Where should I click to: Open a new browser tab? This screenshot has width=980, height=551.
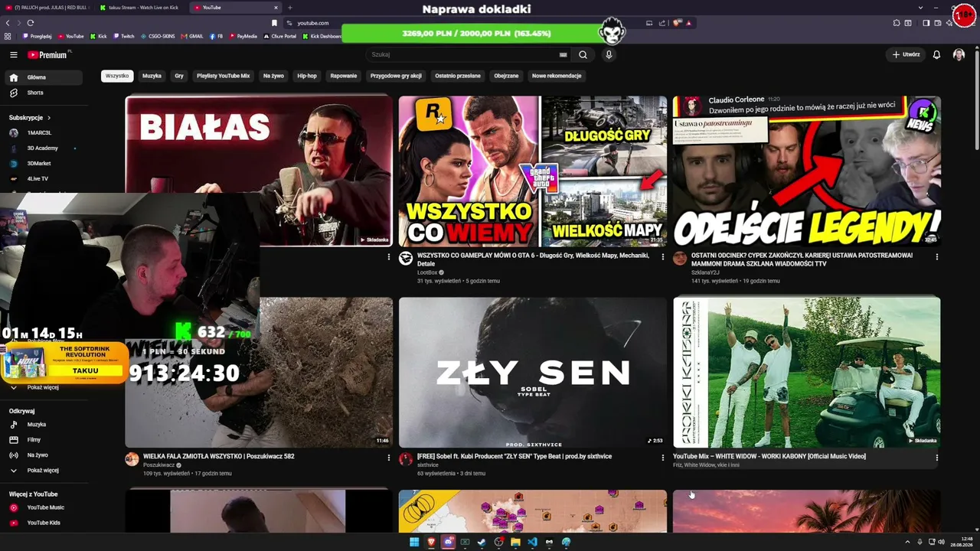click(290, 8)
